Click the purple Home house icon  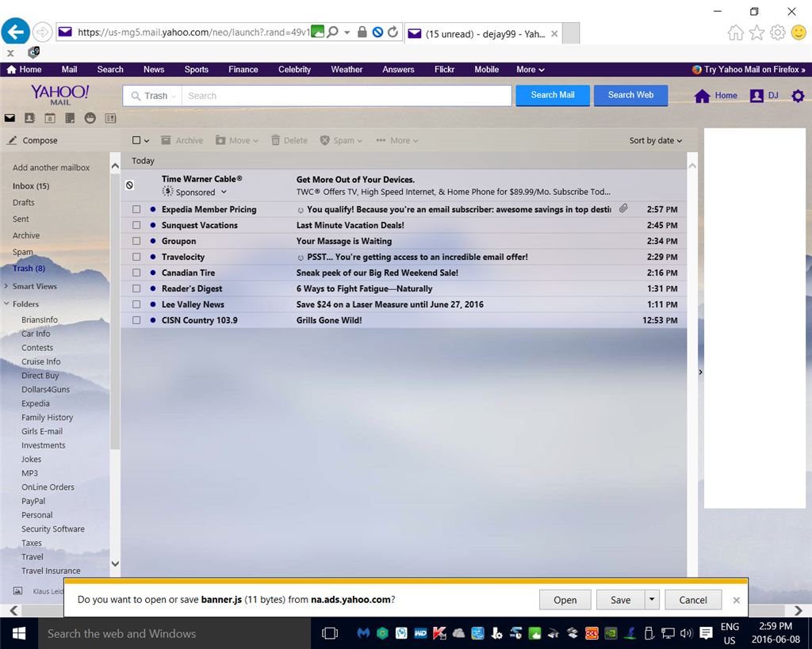(x=703, y=96)
